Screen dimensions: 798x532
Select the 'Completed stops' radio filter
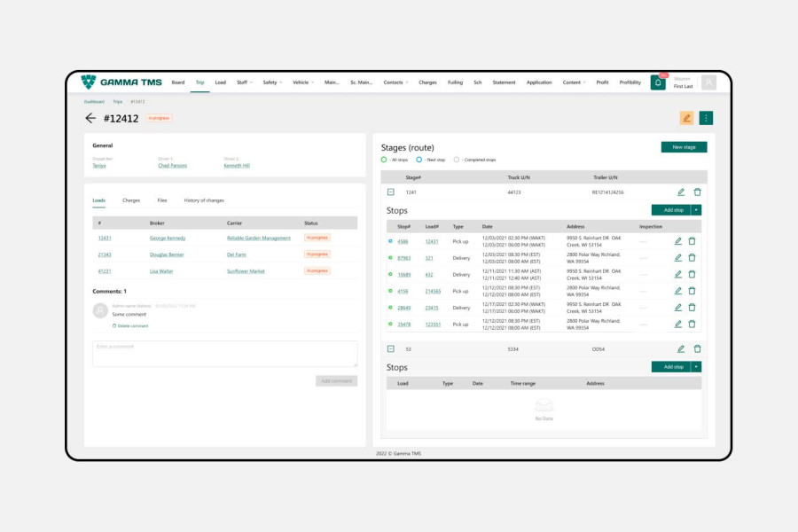457,160
